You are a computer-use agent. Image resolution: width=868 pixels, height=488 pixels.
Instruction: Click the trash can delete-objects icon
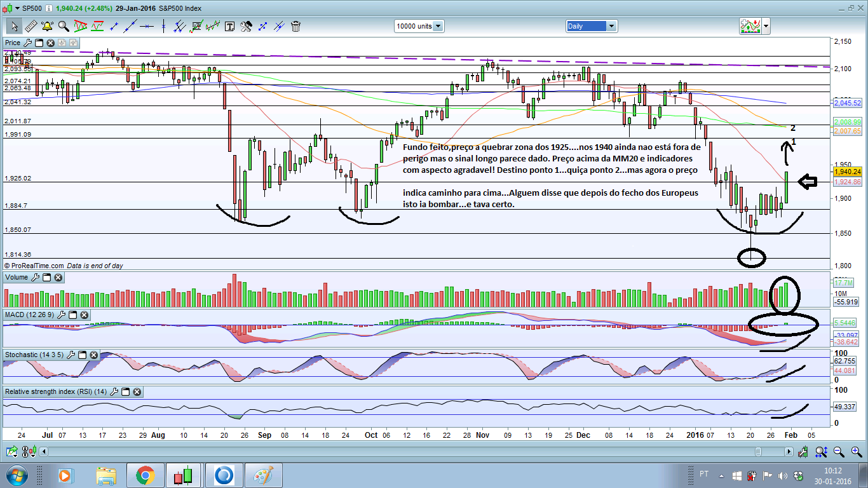coord(295,26)
